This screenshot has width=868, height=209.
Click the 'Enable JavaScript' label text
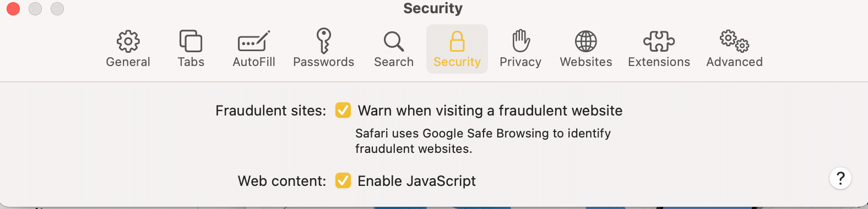pyautogui.click(x=417, y=181)
